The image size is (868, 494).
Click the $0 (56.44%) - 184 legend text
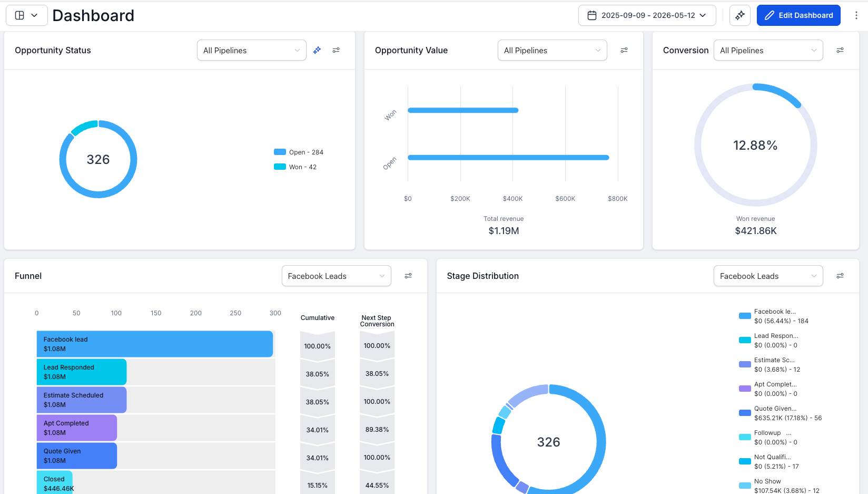tap(781, 321)
